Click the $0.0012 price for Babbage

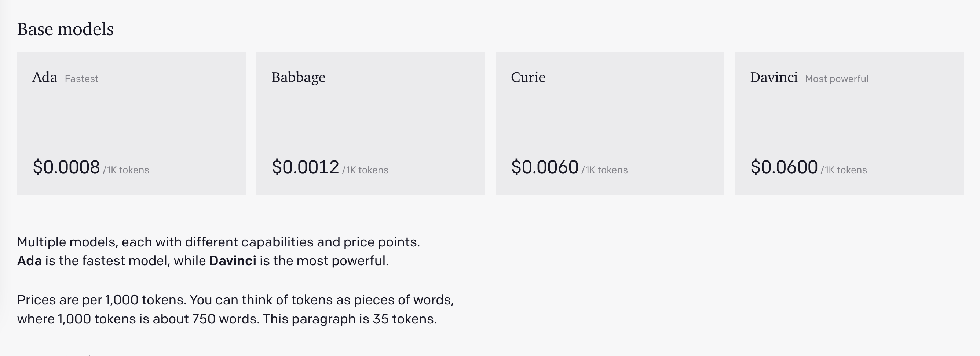point(305,167)
